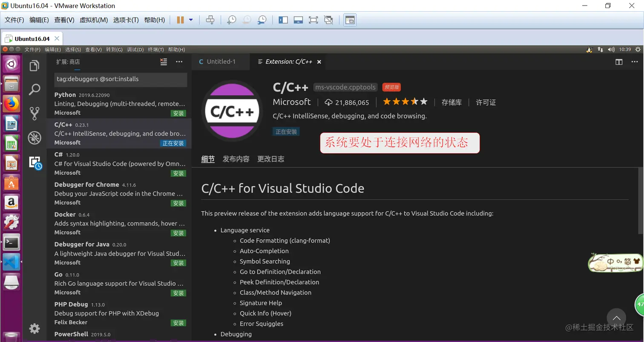Screen dimensions: 644x342
Task: Install the Docker extension
Action: coord(178,233)
